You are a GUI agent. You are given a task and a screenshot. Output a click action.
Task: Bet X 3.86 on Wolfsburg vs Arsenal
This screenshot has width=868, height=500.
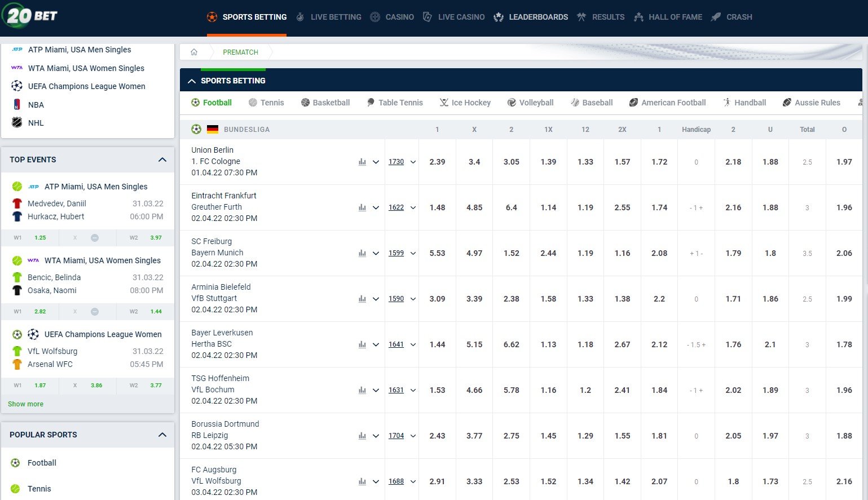[x=87, y=386]
